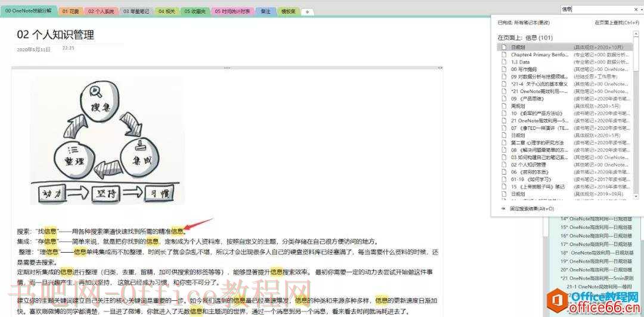Open the blue section tab beside 05 时间统计
Screen dimensions: 644x317
pos(265,11)
